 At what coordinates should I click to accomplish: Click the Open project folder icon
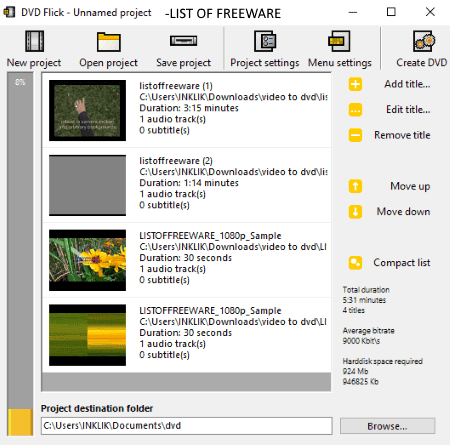tap(109, 42)
